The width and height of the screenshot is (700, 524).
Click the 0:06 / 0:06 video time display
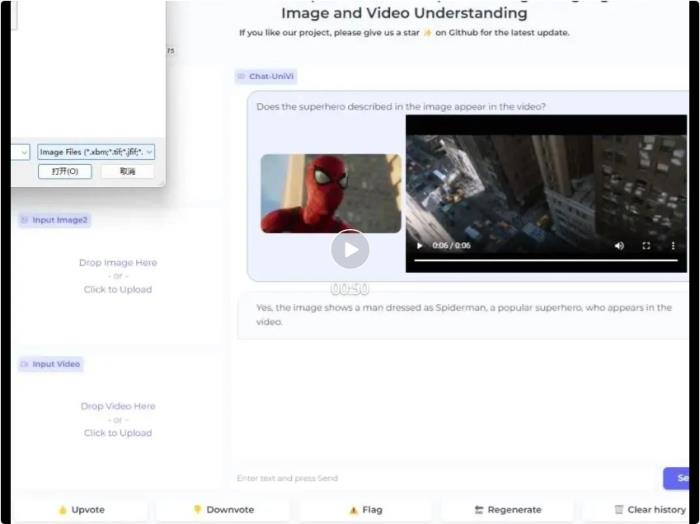point(451,245)
